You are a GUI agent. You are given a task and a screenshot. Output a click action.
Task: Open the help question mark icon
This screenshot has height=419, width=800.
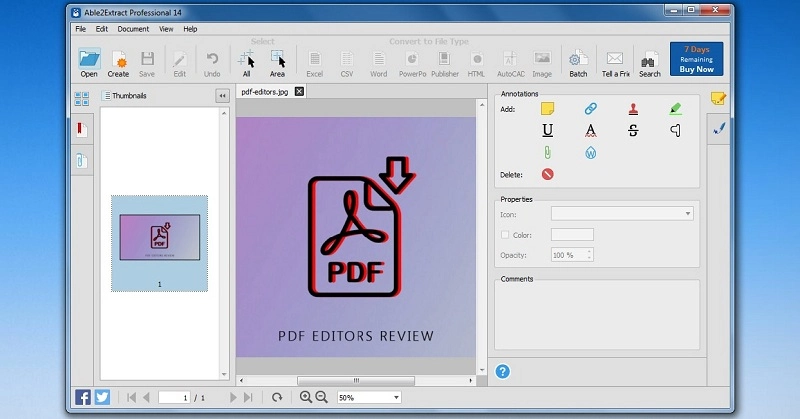pos(503,372)
